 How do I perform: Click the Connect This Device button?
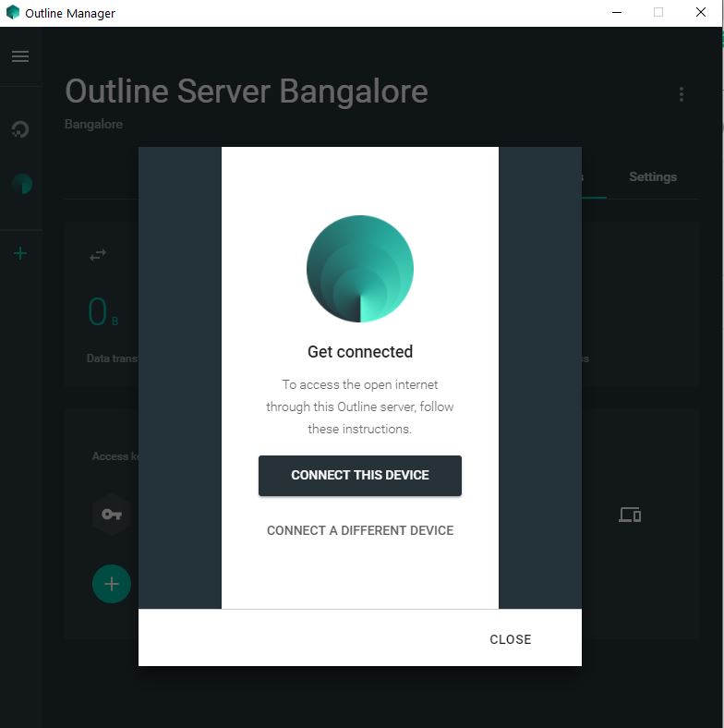pyautogui.click(x=359, y=476)
